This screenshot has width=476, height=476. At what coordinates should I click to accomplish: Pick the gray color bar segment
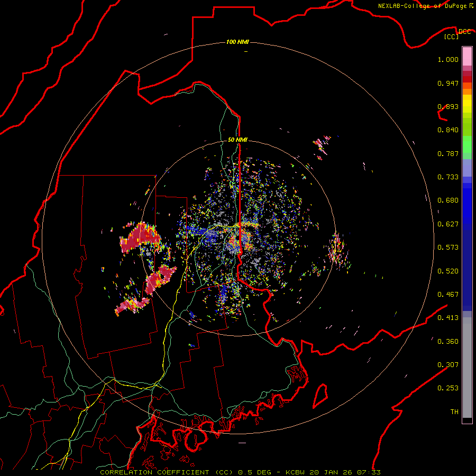coord(467,368)
